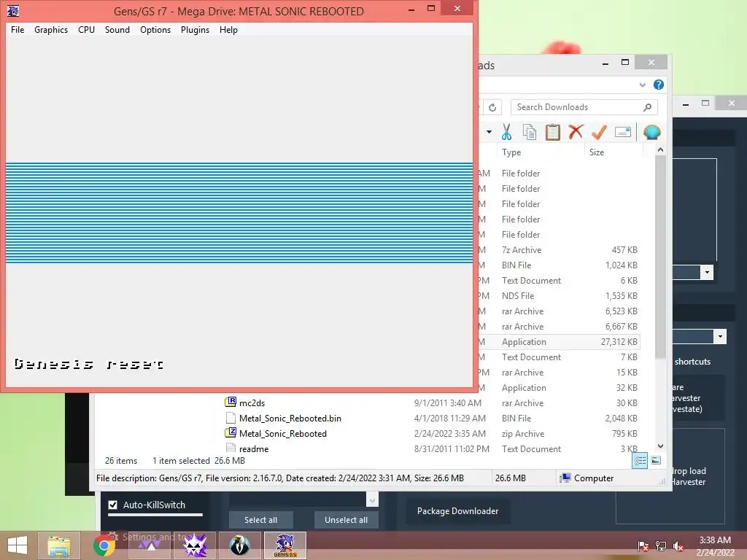This screenshot has height=560, width=747.
Task: Click the orange checkmark Rename icon
Action: tap(599, 132)
